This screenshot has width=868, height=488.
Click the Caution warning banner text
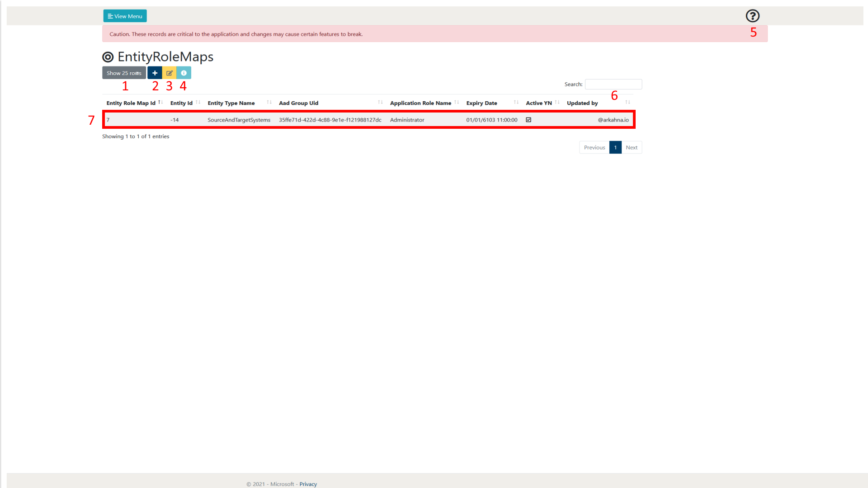click(236, 34)
